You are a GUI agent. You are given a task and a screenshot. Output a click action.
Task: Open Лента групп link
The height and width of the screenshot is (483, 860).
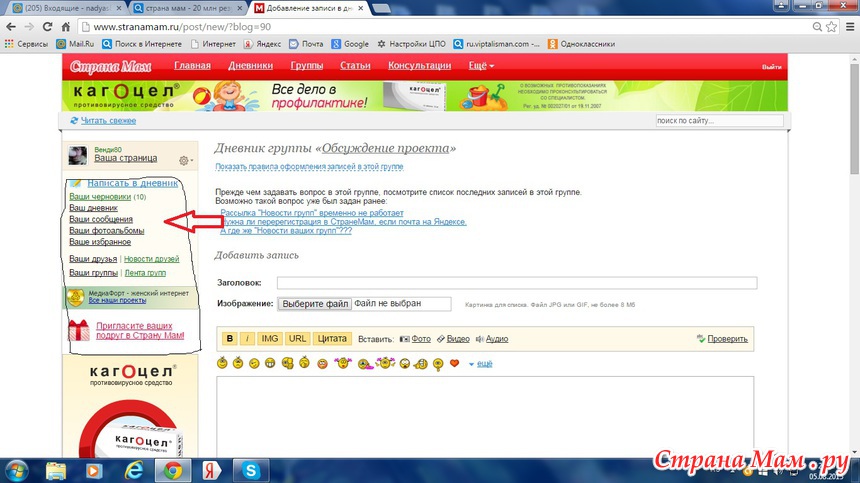pos(145,272)
